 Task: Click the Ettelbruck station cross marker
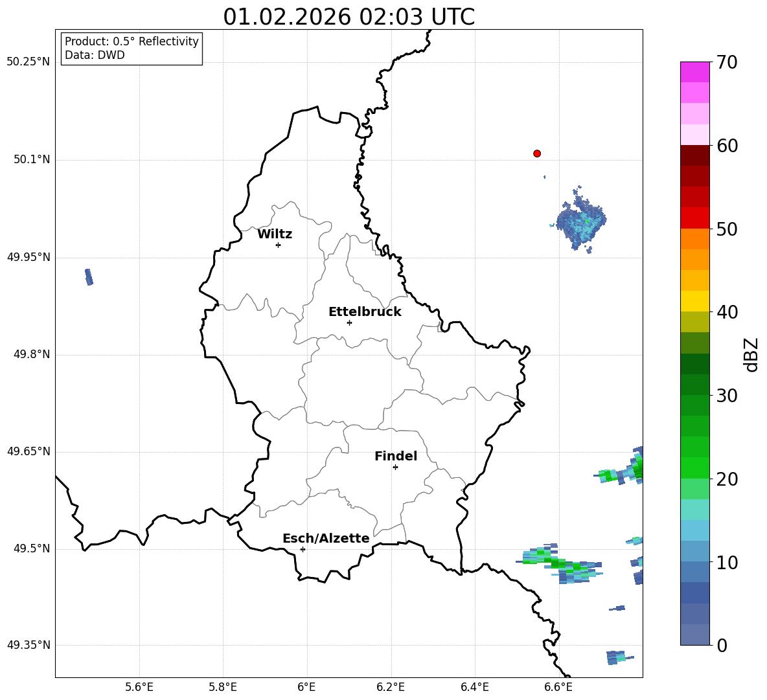point(349,322)
